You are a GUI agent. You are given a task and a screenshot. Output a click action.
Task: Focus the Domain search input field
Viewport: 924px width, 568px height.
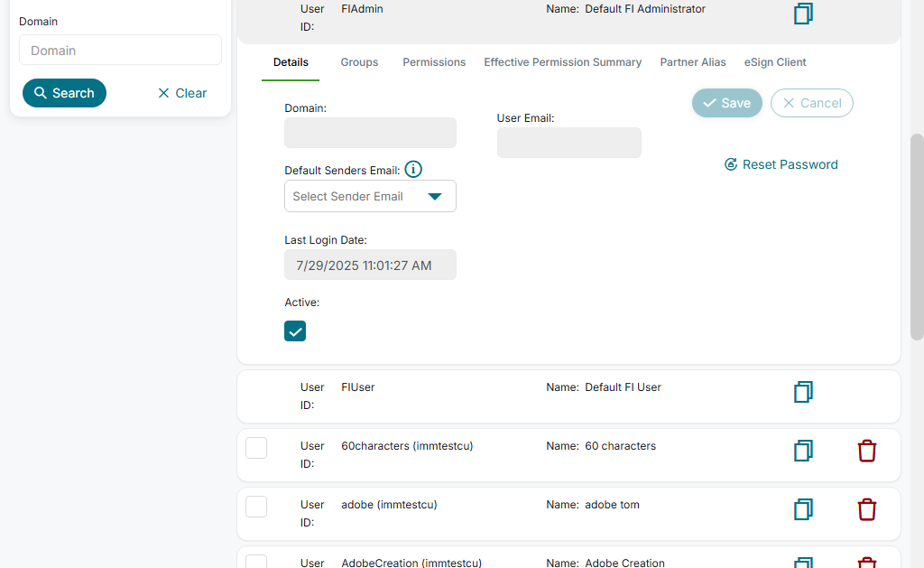click(x=120, y=51)
